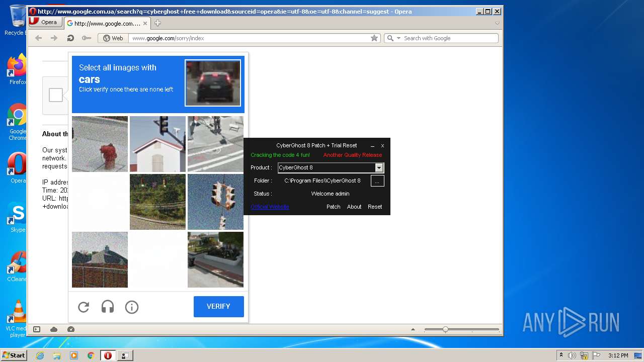
Task: Open a new tab with plus icon
Action: 157,23
